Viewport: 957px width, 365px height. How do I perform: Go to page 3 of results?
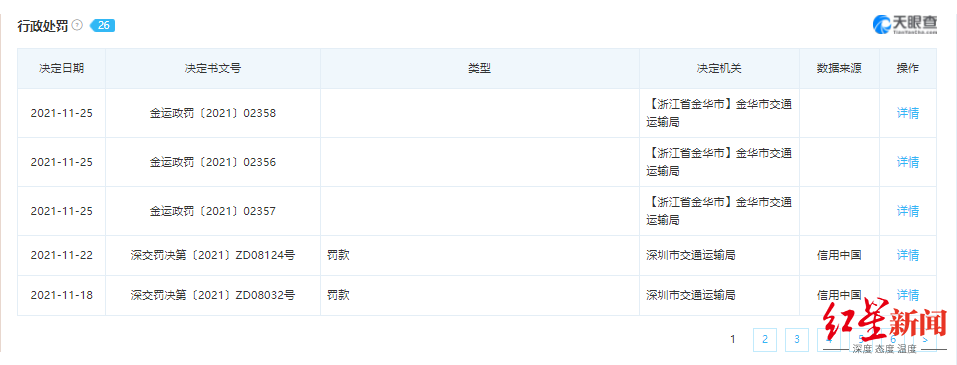797,340
